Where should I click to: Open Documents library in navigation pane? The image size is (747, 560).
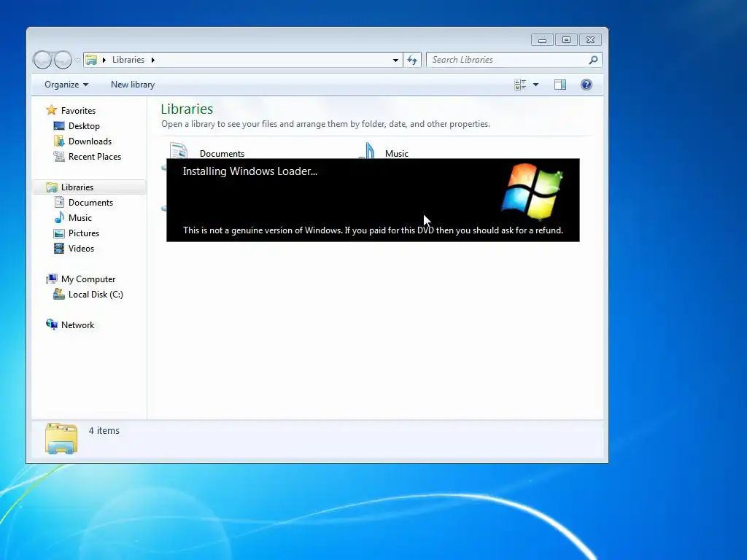(x=90, y=203)
